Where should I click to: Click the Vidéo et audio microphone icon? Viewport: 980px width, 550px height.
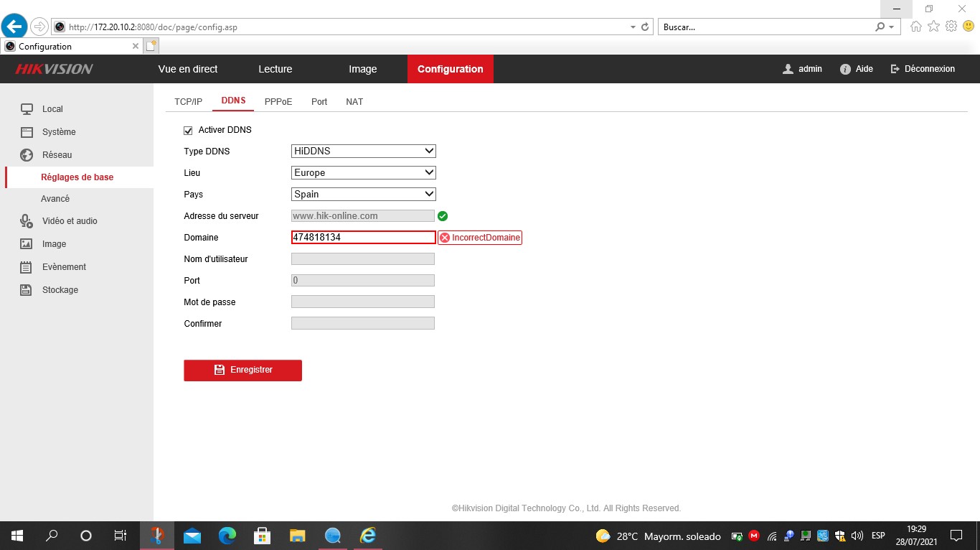pyautogui.click(x=27, y=221)
